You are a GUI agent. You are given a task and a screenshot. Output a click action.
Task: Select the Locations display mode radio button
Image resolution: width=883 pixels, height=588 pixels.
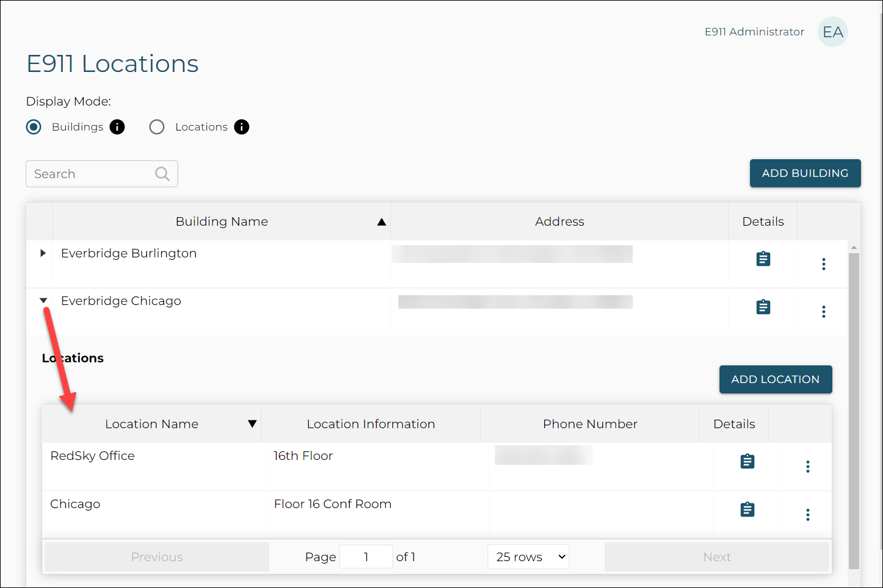(x=157, y=127)
